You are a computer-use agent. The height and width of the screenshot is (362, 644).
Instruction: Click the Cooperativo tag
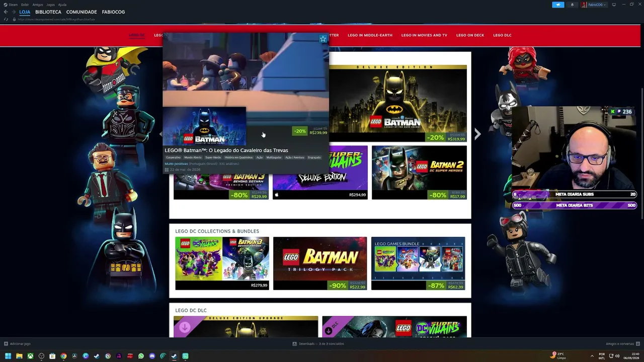(x=173, y=157)
